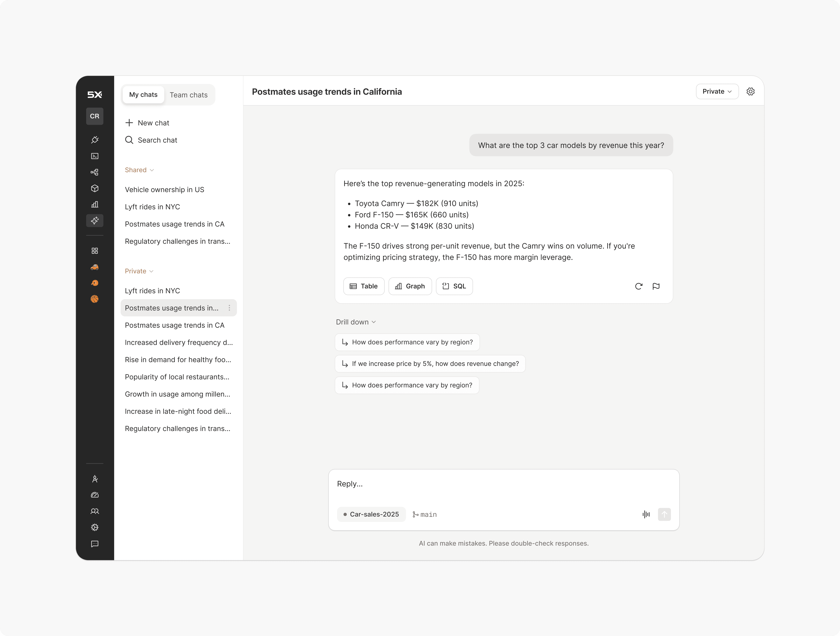Screen dimensions: 840x636
Task: Click the terminal icon in sidebar
Action: (94, 156)
